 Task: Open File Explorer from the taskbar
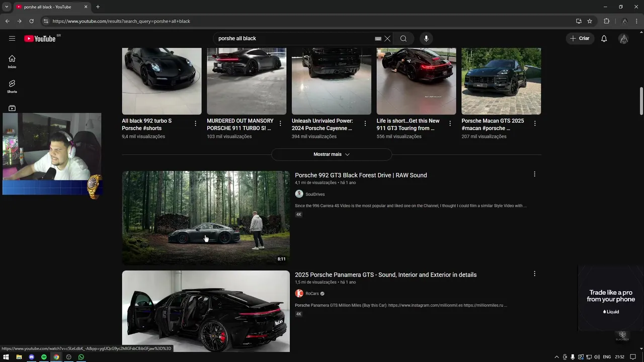coord(19,357)
